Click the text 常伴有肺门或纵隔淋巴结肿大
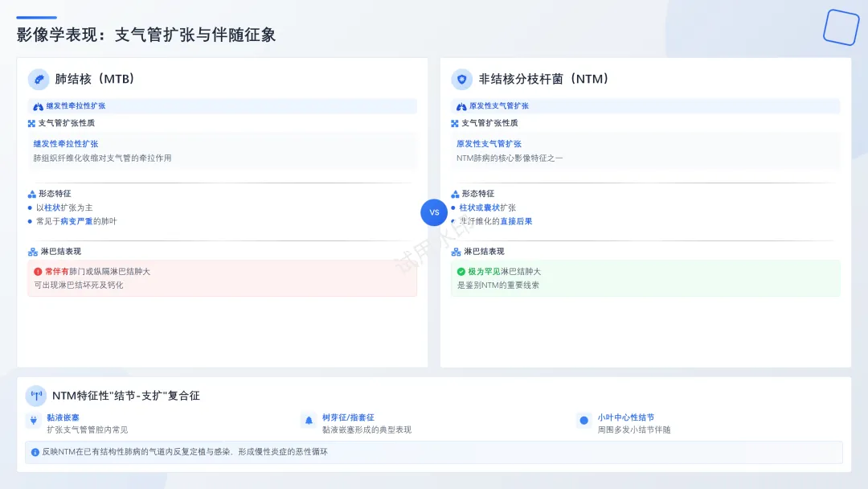868x489 pixels. click(97, 271)
